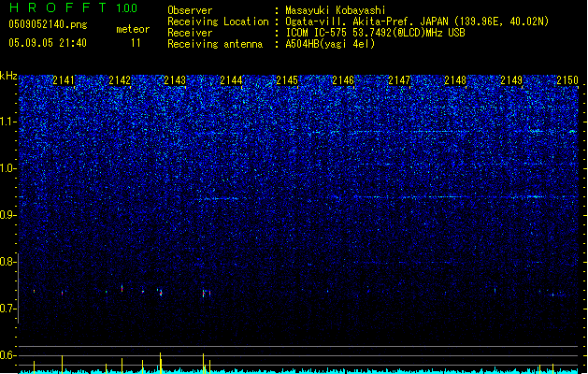Click the Receiving antenna label
The image size is (588, 374).
point(215,44)
